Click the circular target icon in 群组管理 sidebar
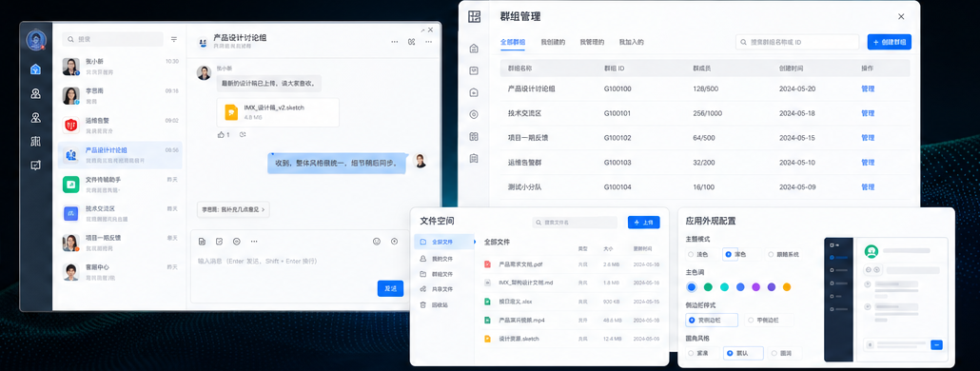Viewport: 980px width, 371px height. point(474,114)
